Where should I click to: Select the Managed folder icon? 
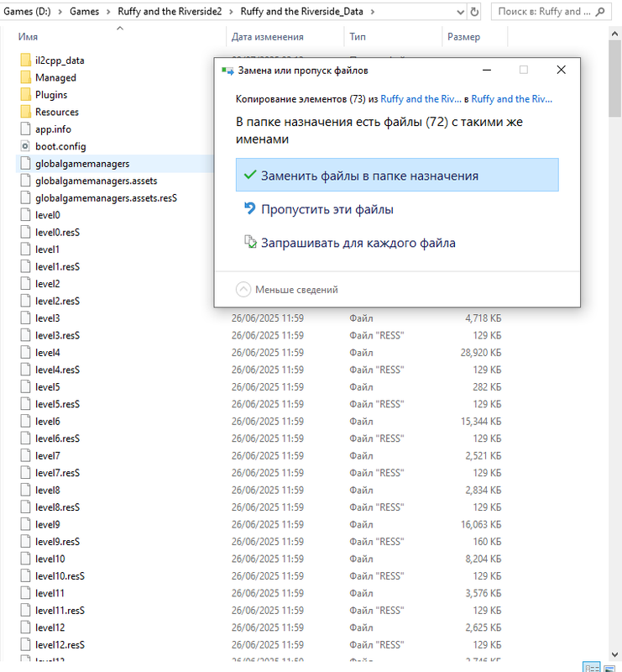pos(26,77)
